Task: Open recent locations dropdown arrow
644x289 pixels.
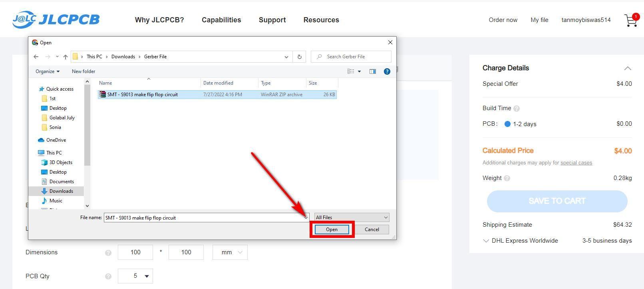Action: [57, 57]
